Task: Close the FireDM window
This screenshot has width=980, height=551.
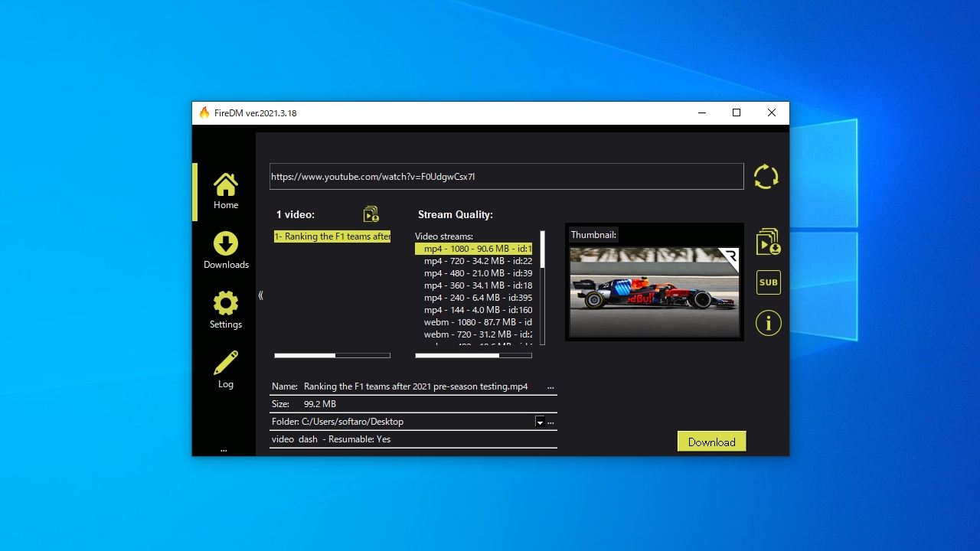Action: (x=772, y=112)
